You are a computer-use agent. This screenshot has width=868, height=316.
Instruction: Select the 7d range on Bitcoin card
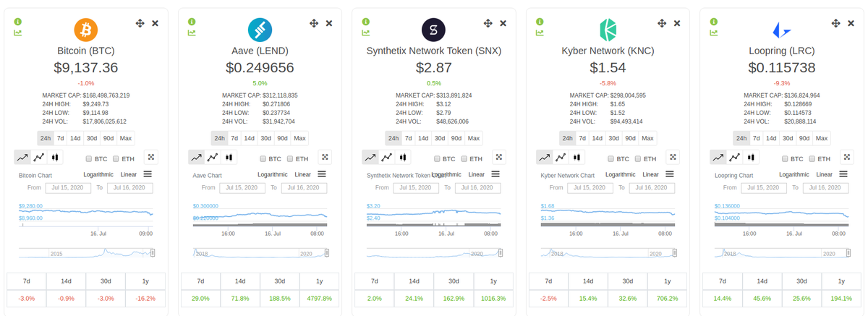click(x=61, y=138)
